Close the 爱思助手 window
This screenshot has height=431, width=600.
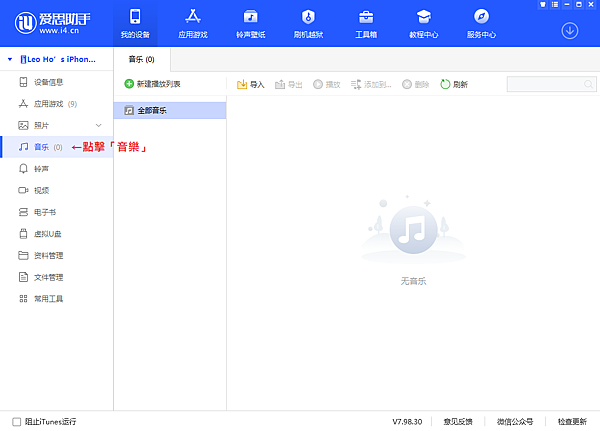click(591, 5)
